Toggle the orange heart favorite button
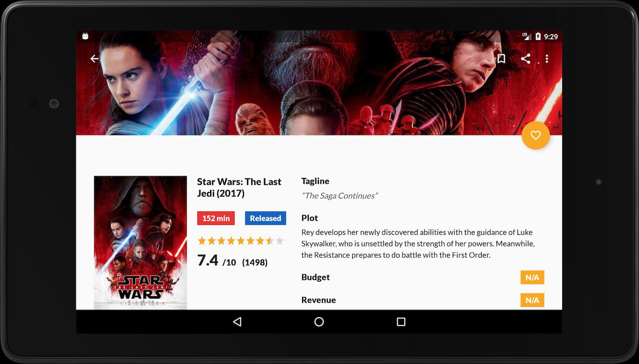639x364 pixels. point(535,135)
